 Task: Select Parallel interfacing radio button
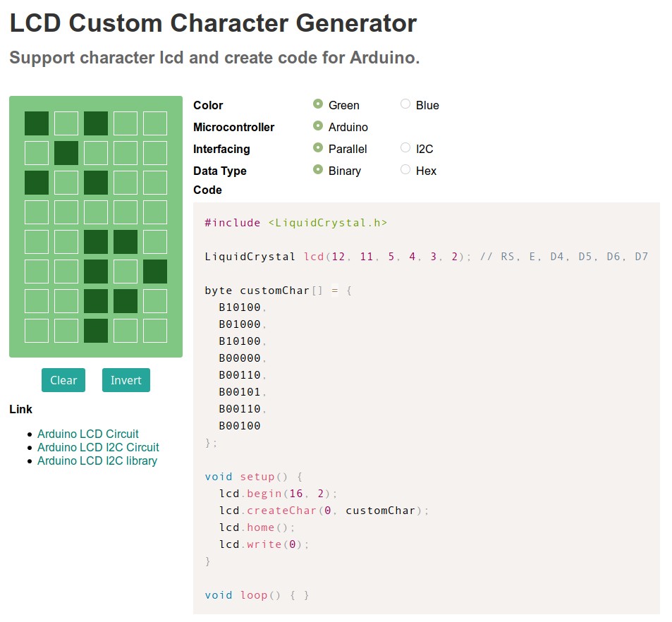[318, 148]
